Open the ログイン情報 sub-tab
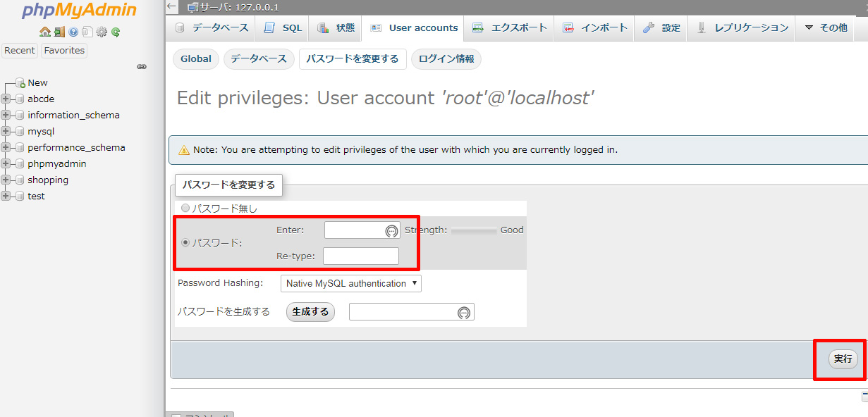Image resolution: width=868 pixels, height=417 pixels. (446, 59)
